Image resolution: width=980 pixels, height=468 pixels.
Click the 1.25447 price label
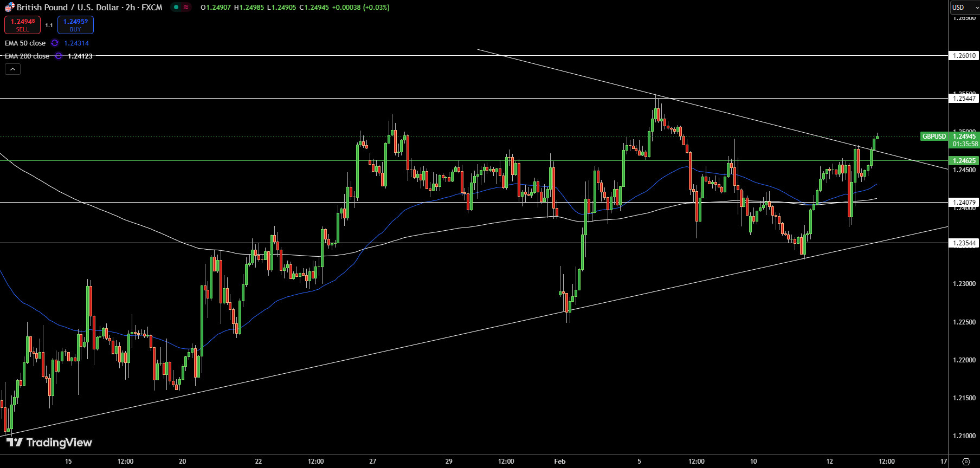[964, 98]
